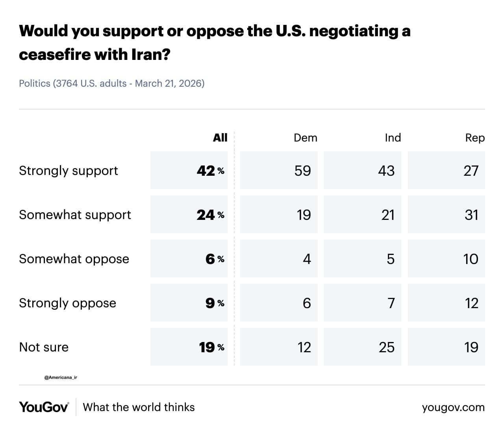Select the Ind column header

[x=393, y=138]
